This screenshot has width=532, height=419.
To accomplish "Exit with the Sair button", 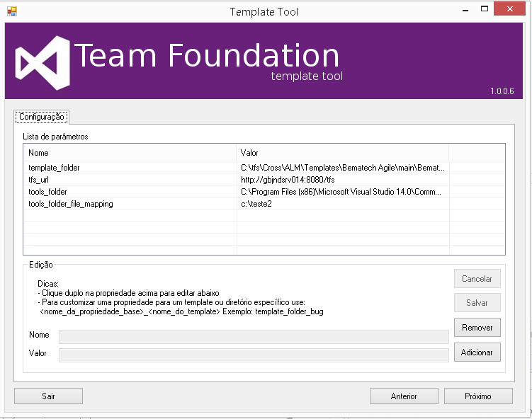I will tap(48, 396).
